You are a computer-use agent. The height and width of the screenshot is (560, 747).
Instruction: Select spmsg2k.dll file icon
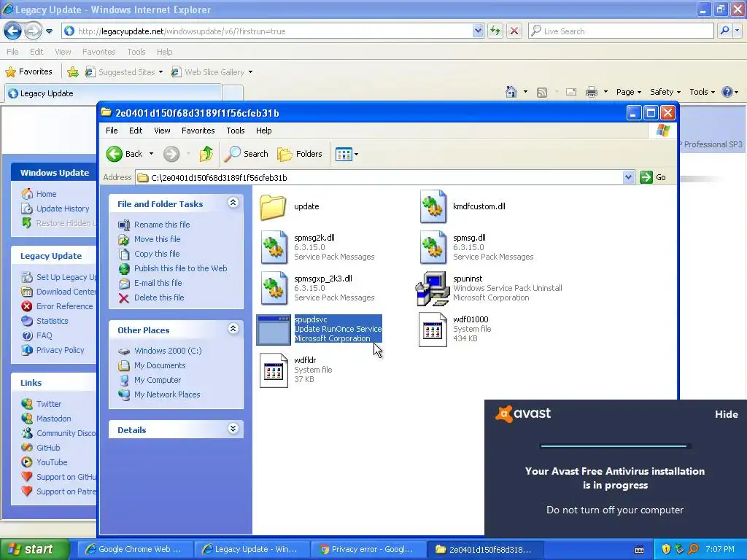(x=274, y=247)
